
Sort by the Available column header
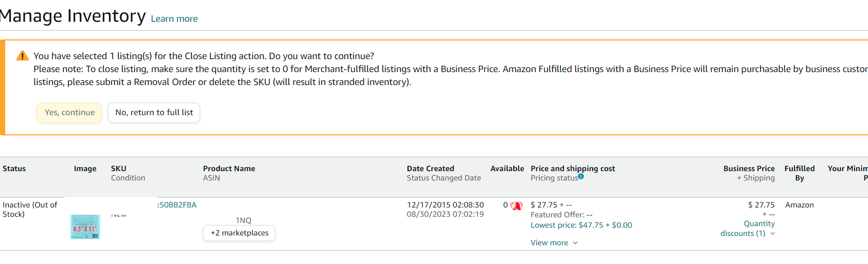(x=507, y=169)
